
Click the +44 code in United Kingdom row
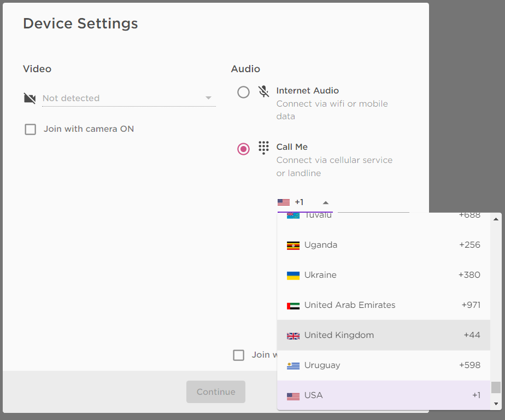click(472, 335)
